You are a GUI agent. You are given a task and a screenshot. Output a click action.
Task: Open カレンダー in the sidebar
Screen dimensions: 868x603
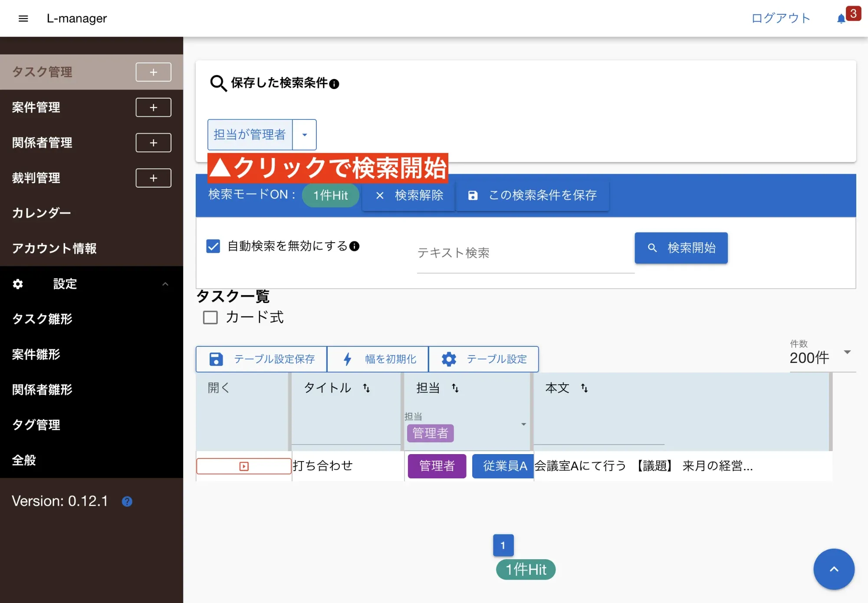41,213
